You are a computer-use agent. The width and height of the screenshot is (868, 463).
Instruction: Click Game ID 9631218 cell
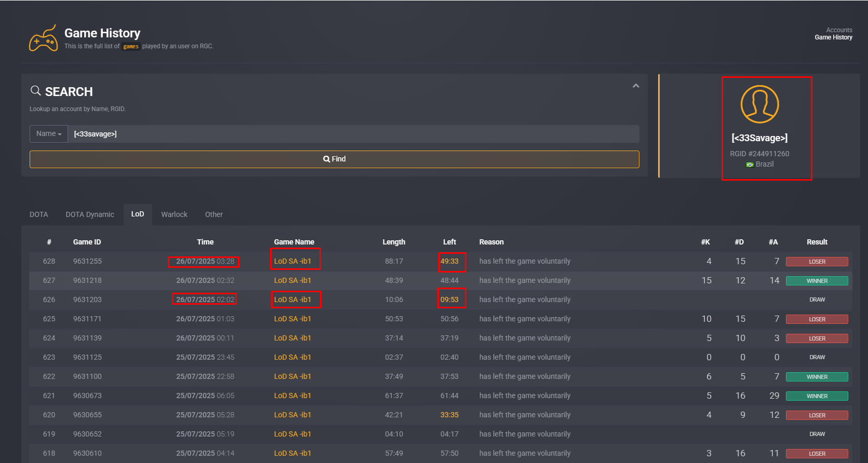(x=87, y=280)
